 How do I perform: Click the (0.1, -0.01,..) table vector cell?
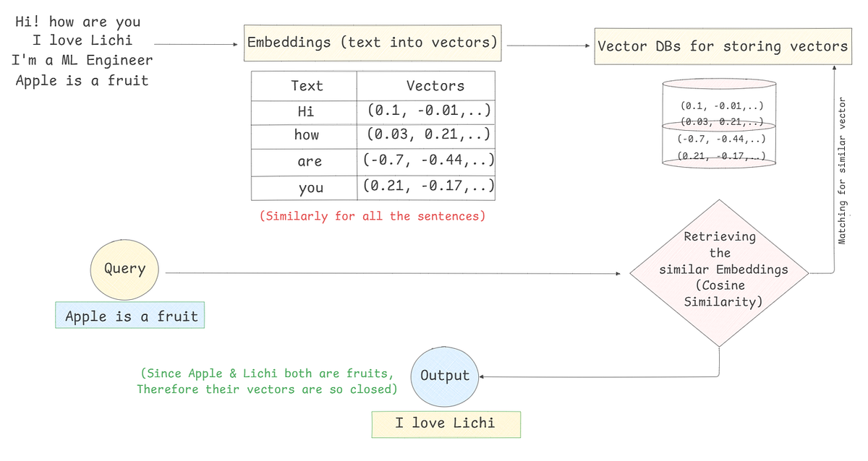pos(427,112)
